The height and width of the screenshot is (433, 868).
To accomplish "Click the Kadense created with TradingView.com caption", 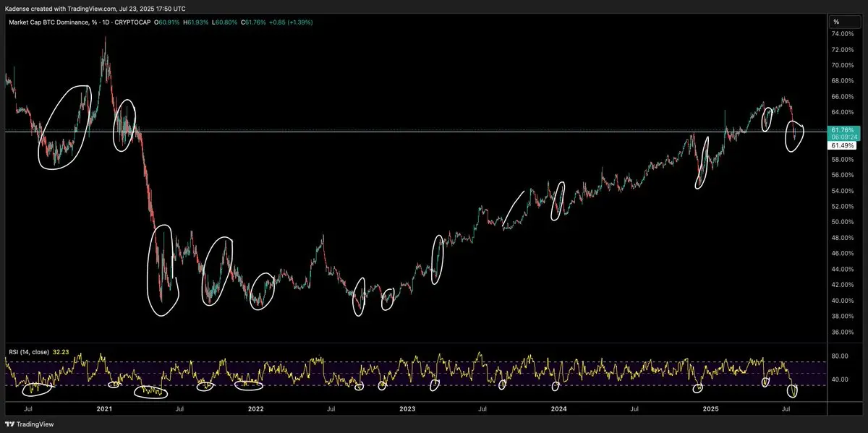I will click(95, 8).
